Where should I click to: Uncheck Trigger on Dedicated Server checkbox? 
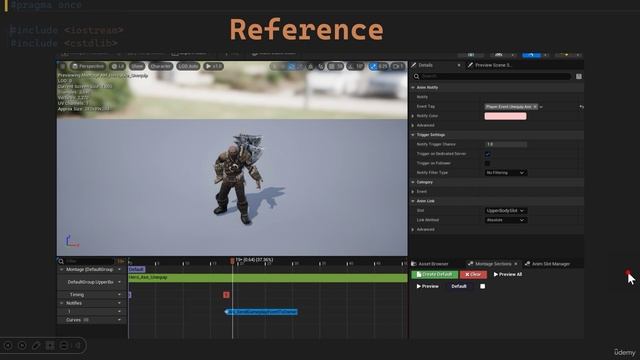coord(487,154)
